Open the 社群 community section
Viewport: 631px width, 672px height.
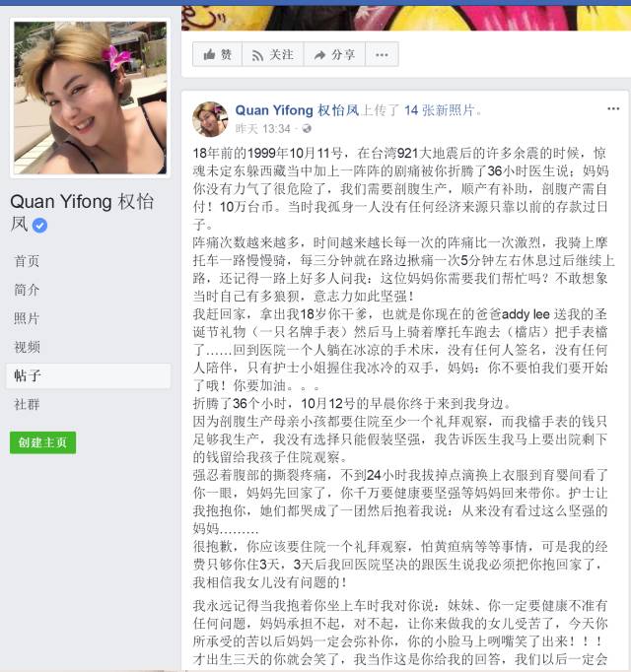[x=27, y=404]
